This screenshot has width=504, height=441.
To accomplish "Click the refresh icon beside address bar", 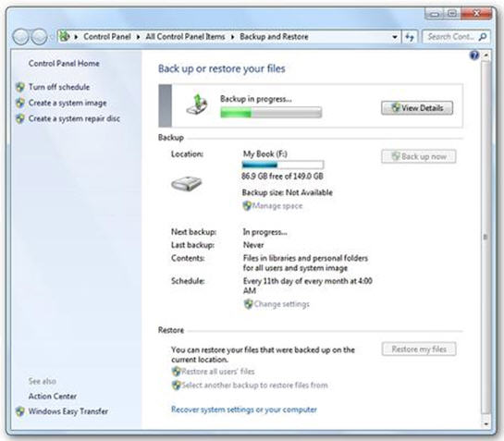I will 409,37.
